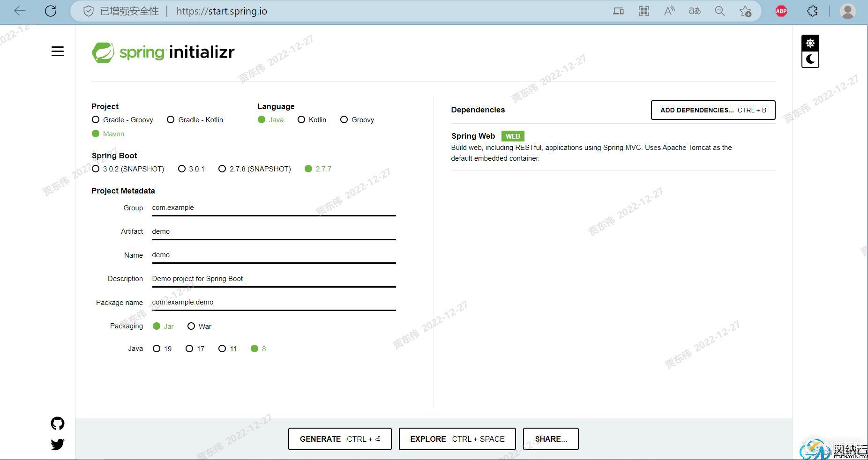Click the Generate button

click(340, 439)
